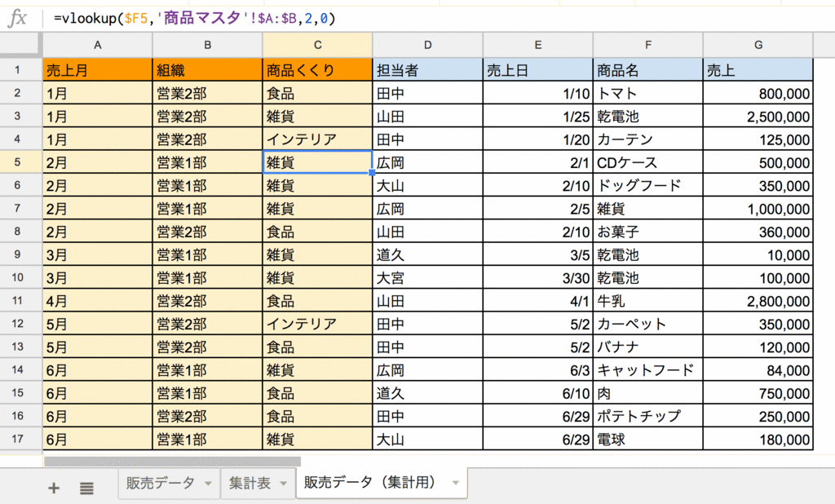Select the 2,800,000 sales value cell
Screen dimensions: 835x504
[758, 301]
